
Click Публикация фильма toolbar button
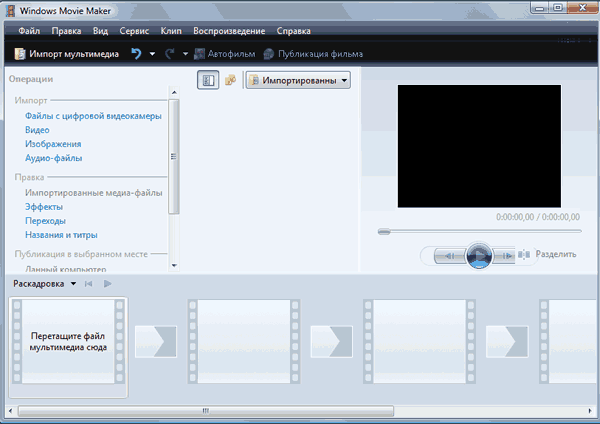[x=313, y=54]
